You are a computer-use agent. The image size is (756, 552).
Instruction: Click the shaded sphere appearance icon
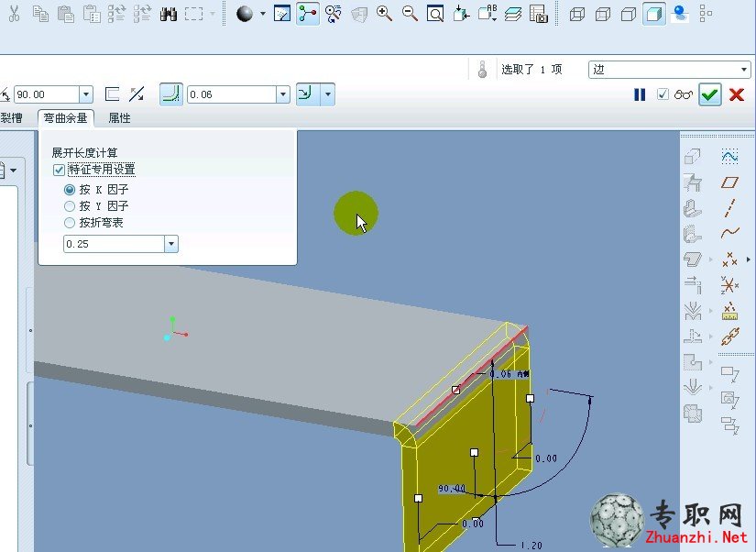(245, 14)
